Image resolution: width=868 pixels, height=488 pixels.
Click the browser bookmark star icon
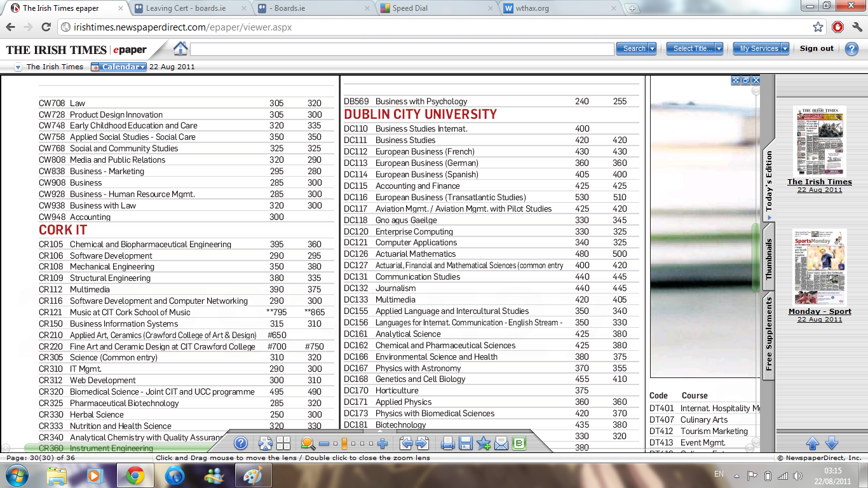(x=818, y=27)
